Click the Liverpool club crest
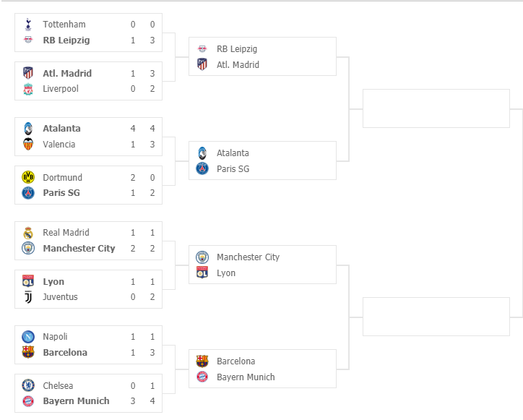Viewport: 523px width, 420px height. (28, 89)
